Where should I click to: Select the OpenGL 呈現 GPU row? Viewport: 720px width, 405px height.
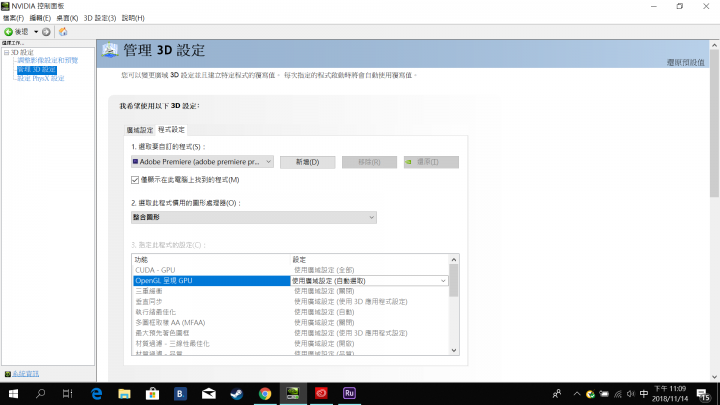[290, 281]
